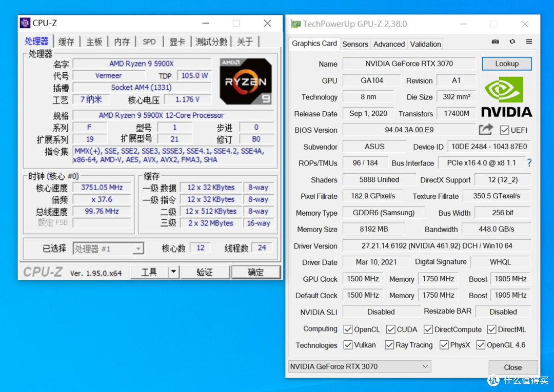
Task: Click the Shaders value 5888 Unified
Action: 379,179
